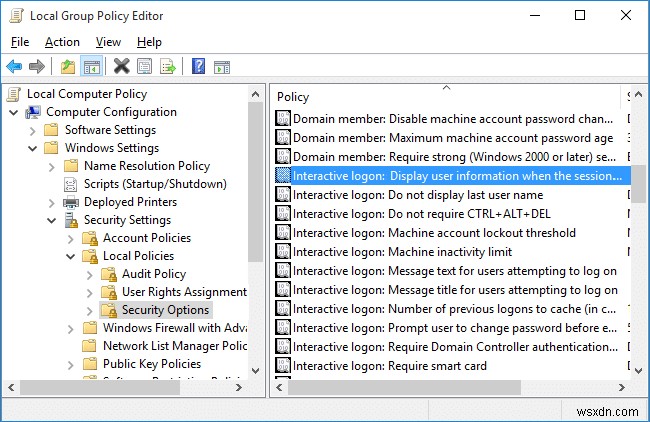Open the Action menu

(x=62, y=42)
